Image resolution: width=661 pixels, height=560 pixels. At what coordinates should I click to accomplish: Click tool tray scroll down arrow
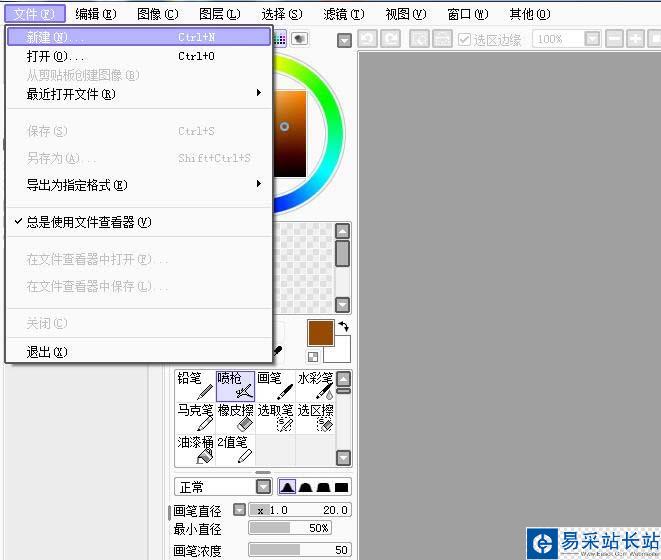(344, 458)
